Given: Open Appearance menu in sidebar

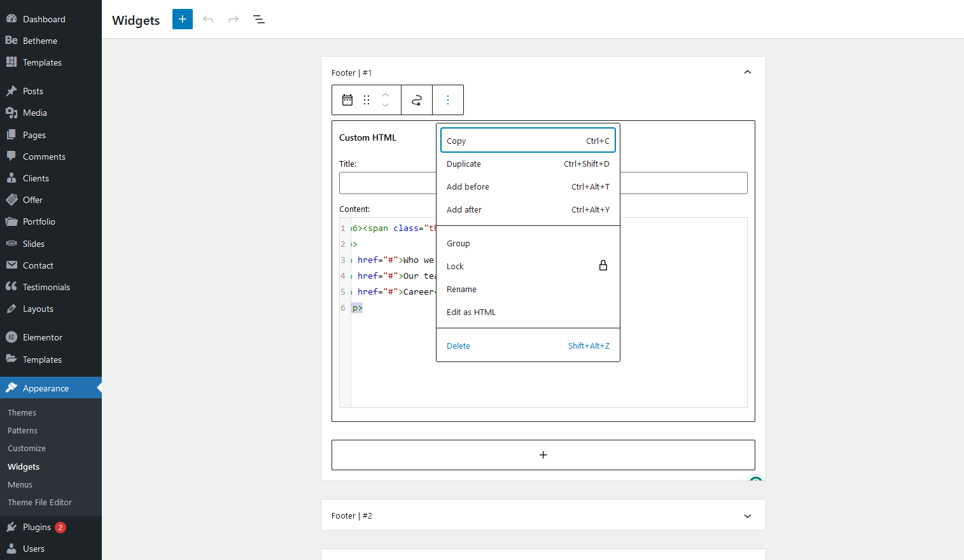Looking at the screenshot, I should click(51, 388).
